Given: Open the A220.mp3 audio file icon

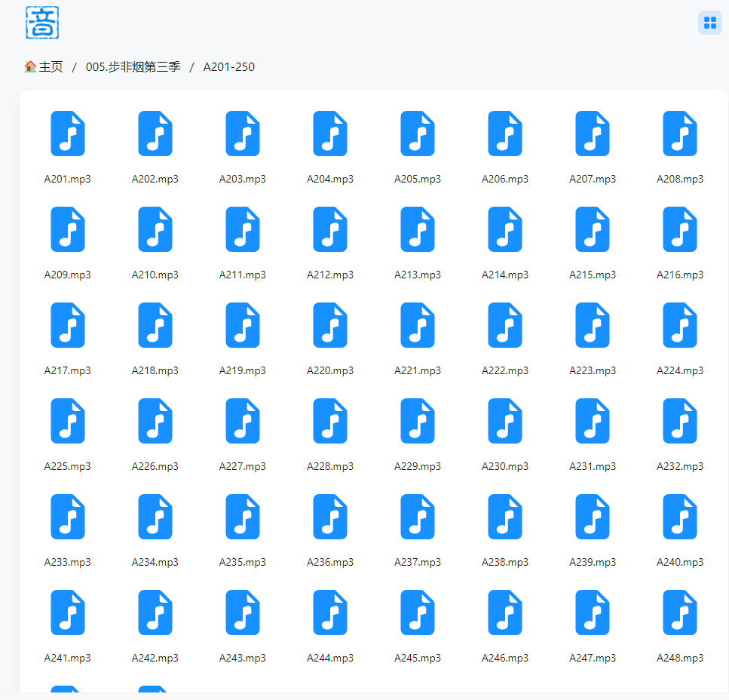Looking at the screenshot, I should pos(330,325).
